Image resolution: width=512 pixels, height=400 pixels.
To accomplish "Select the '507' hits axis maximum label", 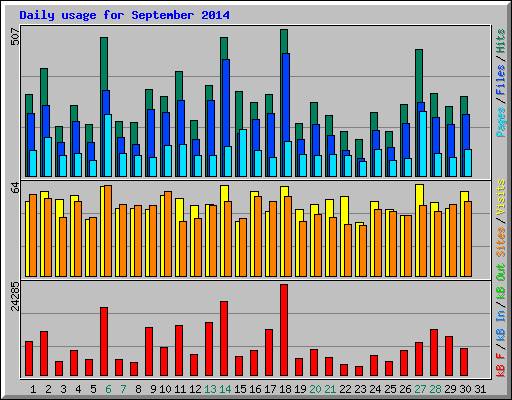I will (x=15, y=37).
